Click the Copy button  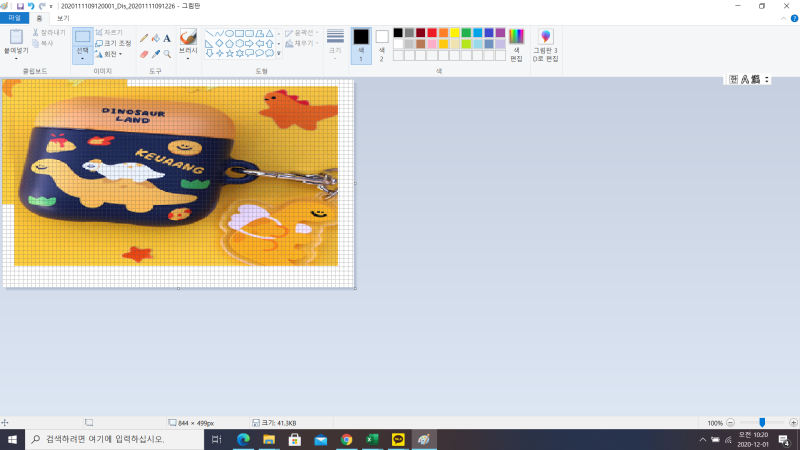[x=43, y=44]
